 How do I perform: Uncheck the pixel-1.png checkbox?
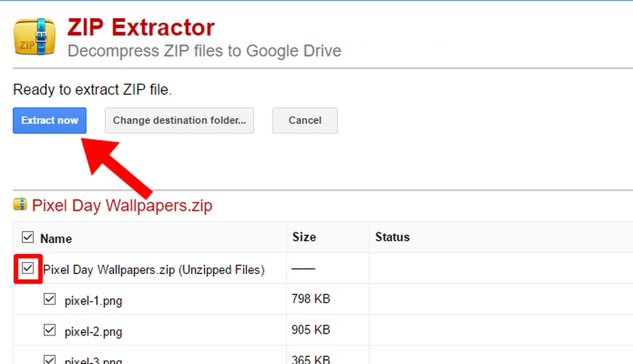(x=50, y=299)
